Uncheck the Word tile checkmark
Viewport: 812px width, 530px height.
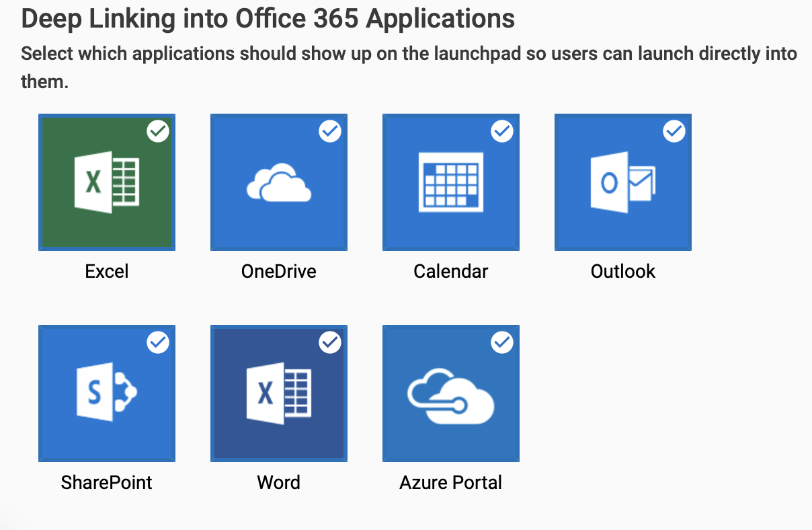(330, 342)
